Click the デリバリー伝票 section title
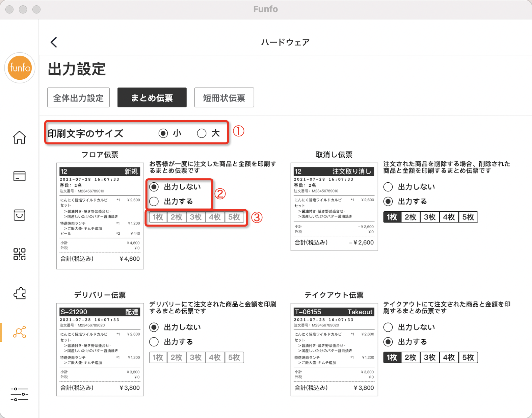 pyautogui.click(x=100, y=295)
